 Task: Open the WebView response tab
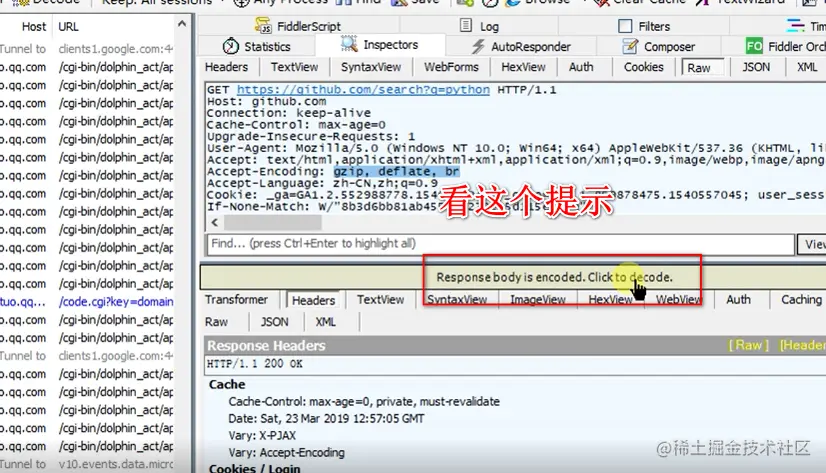coord(678,300)
